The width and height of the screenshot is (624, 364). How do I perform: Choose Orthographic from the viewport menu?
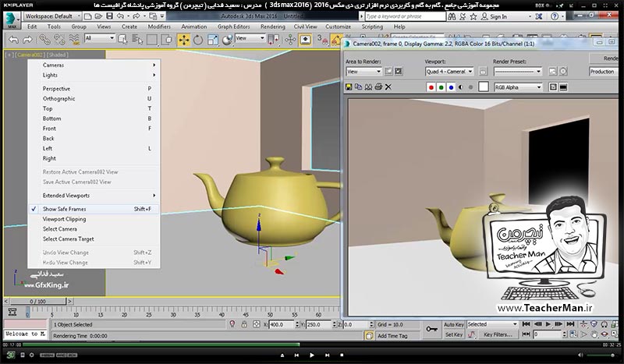(94, 98)
